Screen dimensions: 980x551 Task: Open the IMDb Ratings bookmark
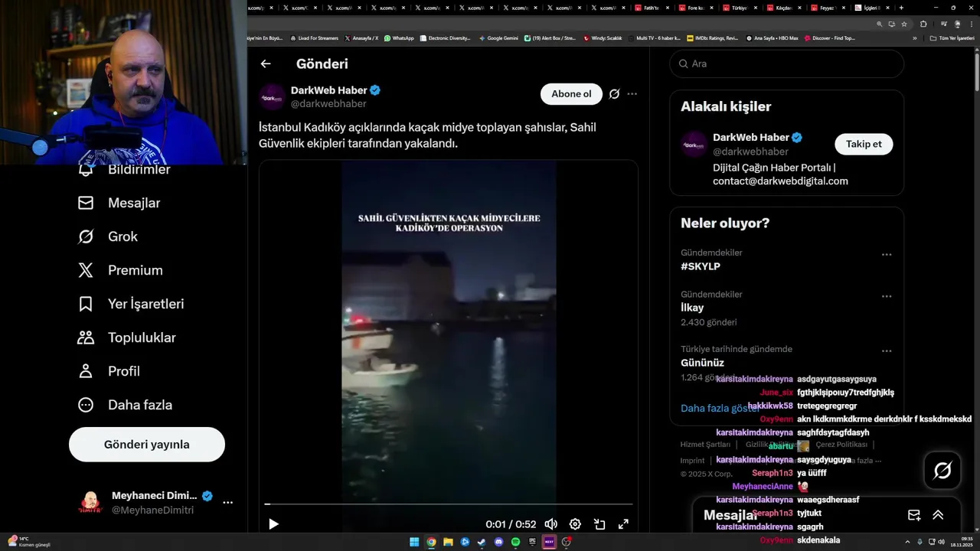(x=713, y=37)
